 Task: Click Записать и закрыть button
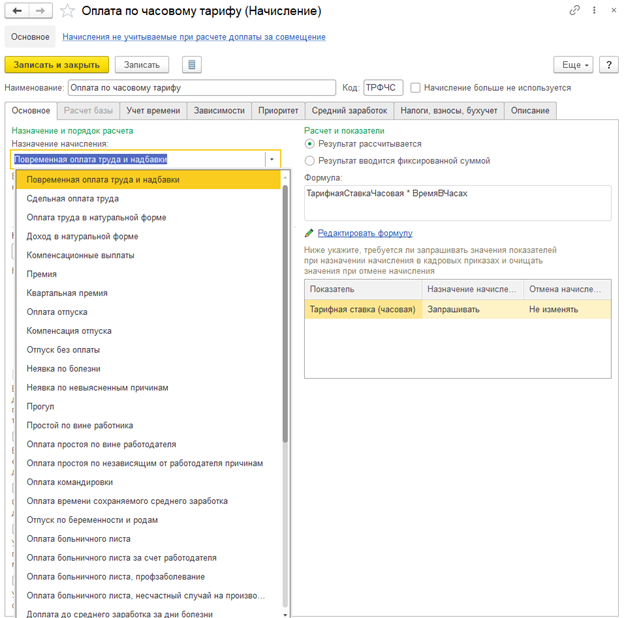[x=57, y=65]
